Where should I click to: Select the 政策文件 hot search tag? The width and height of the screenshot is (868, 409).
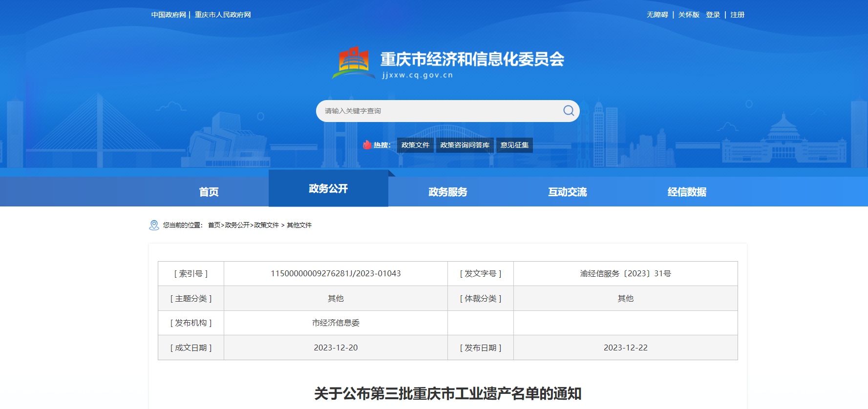tap(415, 145)
